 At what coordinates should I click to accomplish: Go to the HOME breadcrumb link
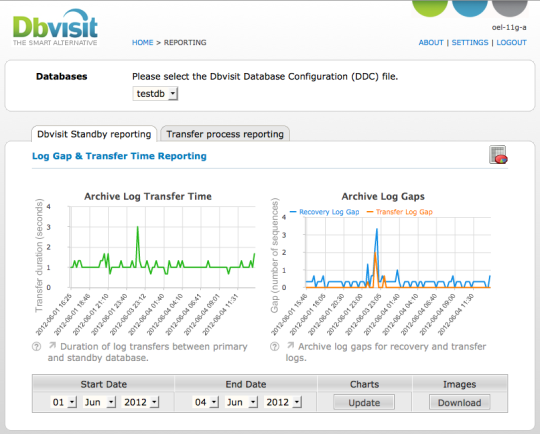click(x=143, y=42)
